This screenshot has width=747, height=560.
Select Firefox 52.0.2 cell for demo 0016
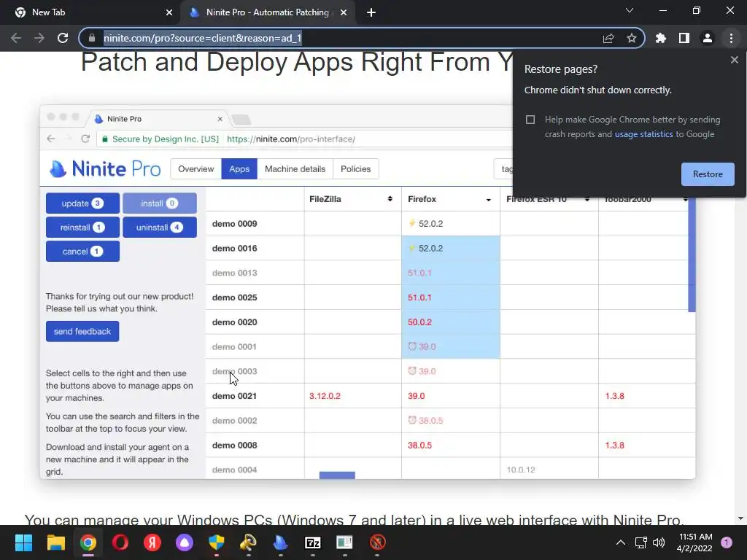point(451,248)
